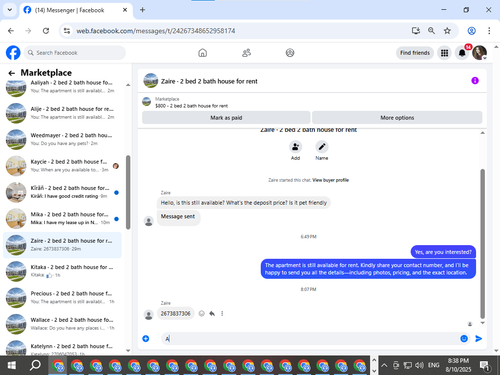Click the Zaire listing thumbnail in chat header
The width and height of the screenshot is (500, 375).
(150, 81)
